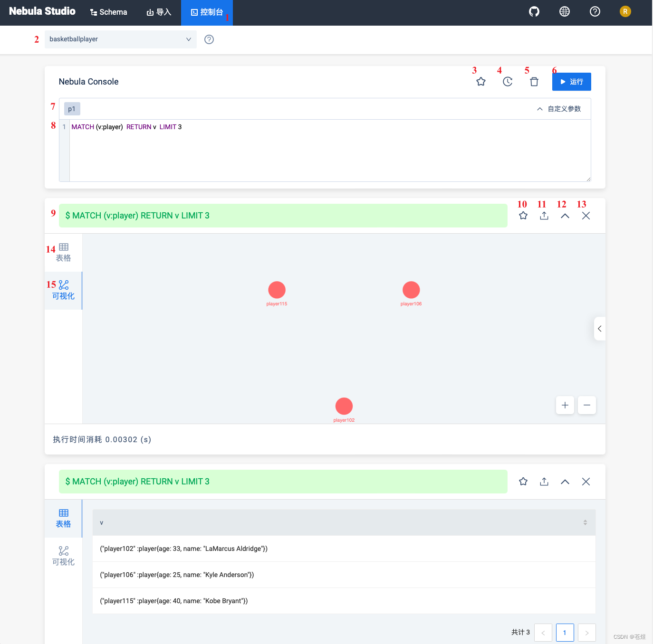Open the help icon in top bar
This screenshot has width=653, height=644.
click(595, 11)
